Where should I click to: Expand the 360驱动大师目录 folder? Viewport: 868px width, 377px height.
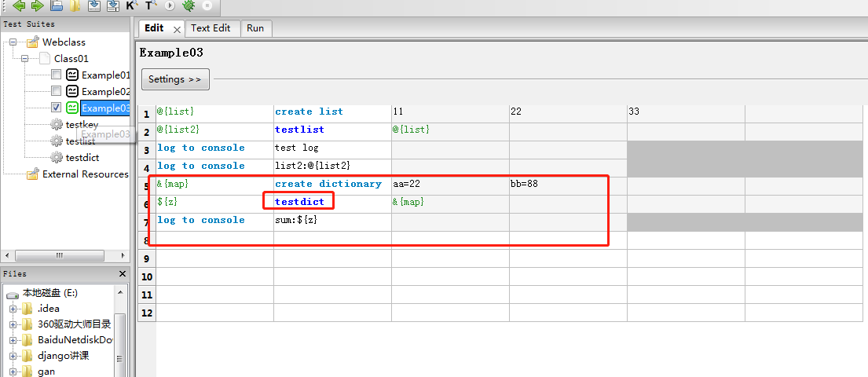(x=13, y=324)
